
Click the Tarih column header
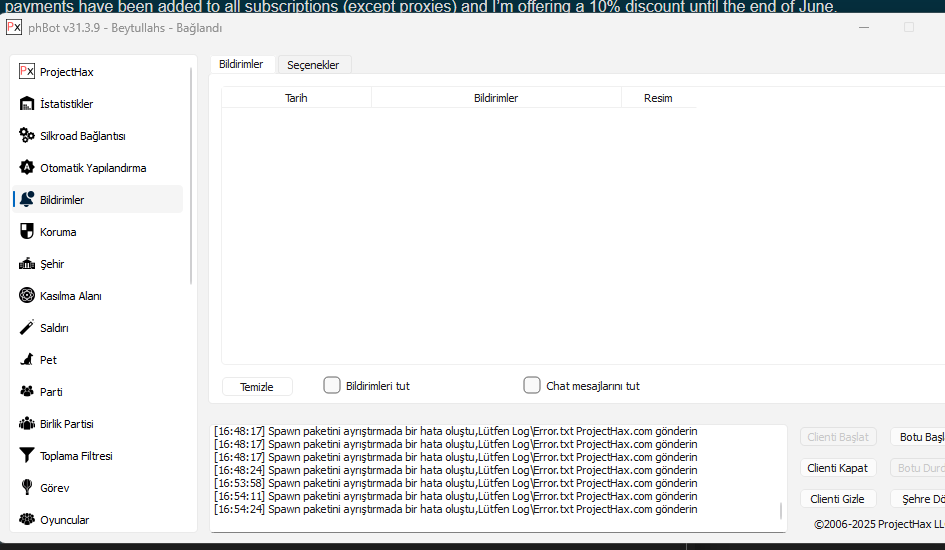296,98
